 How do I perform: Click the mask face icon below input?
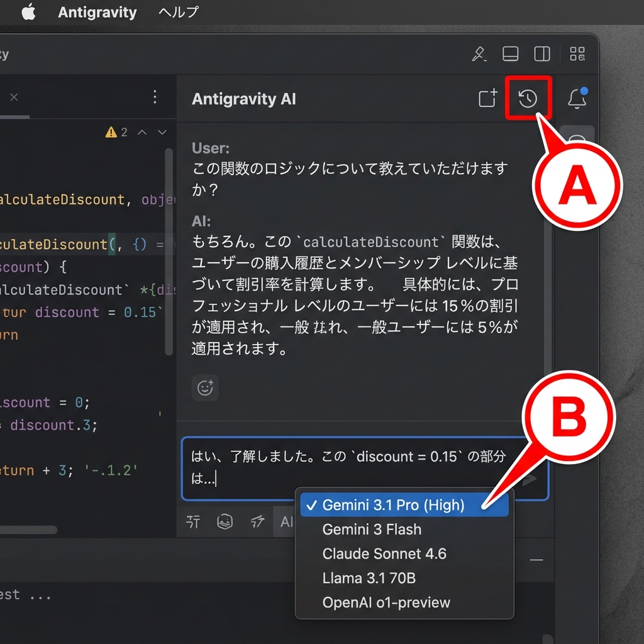pos(225,521)
